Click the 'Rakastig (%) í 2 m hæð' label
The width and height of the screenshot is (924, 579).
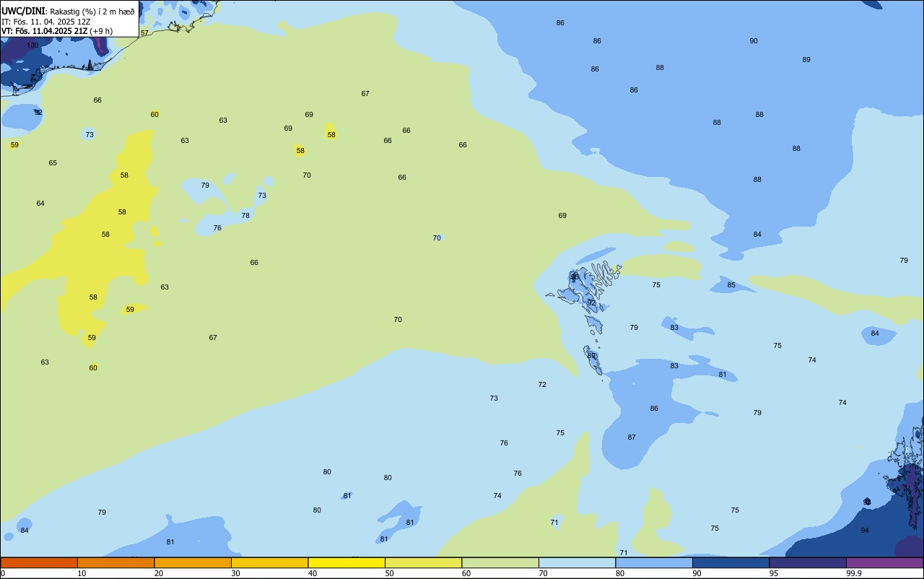click(x=92, y=12)
